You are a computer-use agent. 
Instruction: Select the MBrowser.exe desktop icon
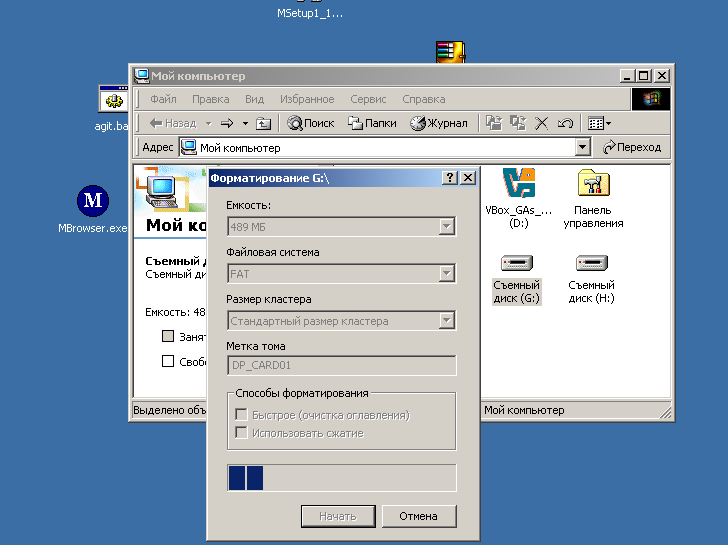tap(93, 209)
